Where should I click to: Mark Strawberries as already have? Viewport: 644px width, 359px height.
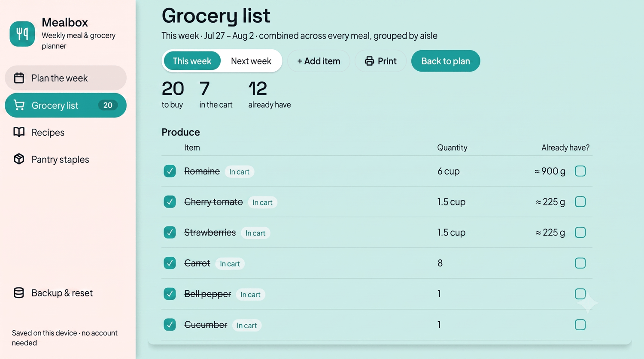pos(580,232)
